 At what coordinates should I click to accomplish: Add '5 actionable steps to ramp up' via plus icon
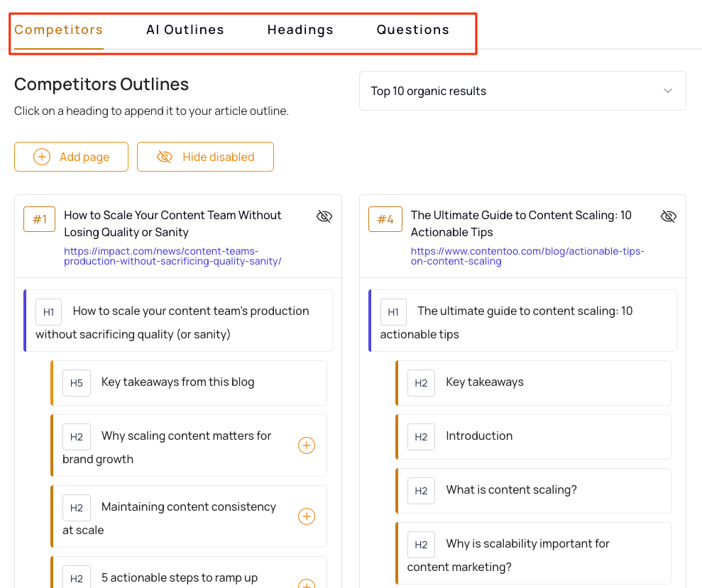pos(307,584)
